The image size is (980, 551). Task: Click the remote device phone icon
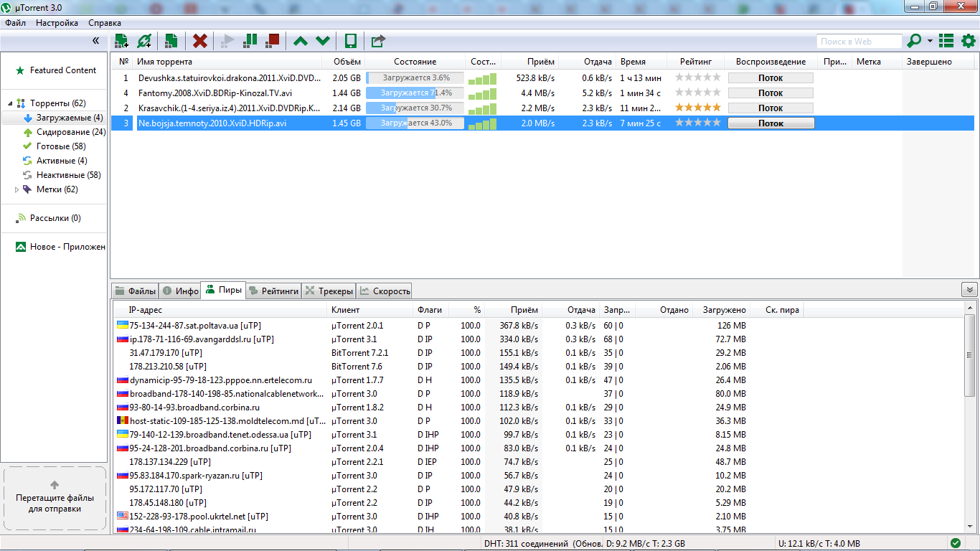(x=351, y=41)
